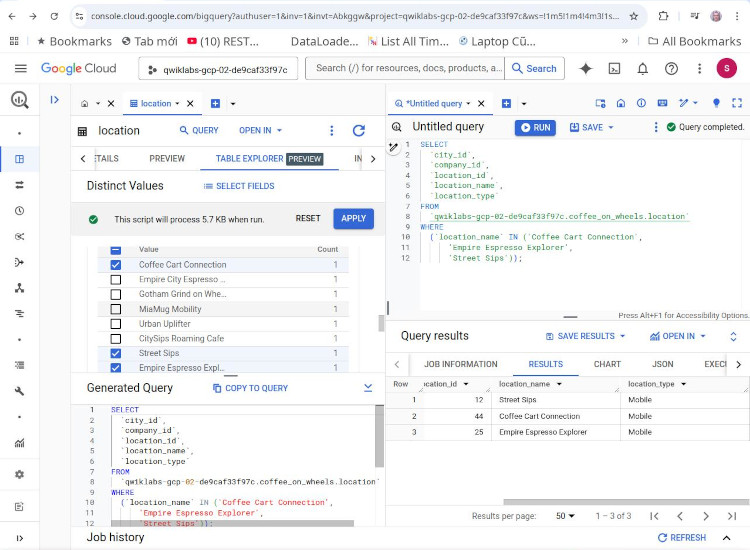Open the help question mark menu
Viewport: 750px width, 550px height.
(671, 69)
